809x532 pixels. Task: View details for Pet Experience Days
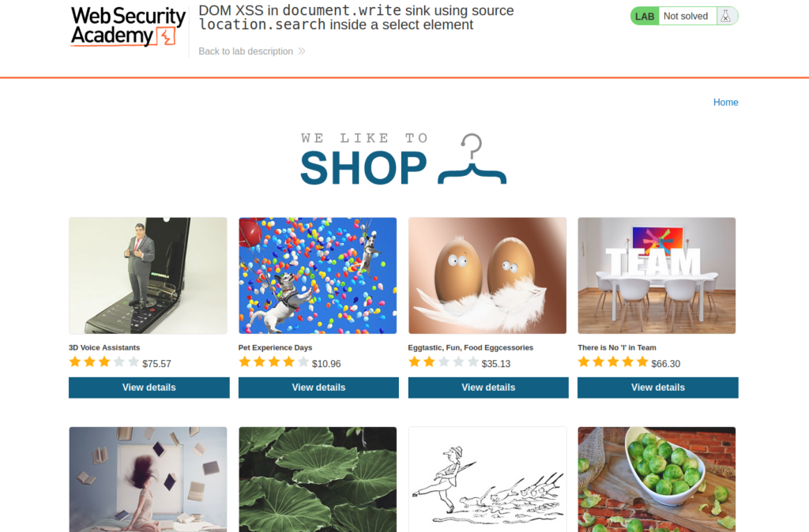point(318,388)
